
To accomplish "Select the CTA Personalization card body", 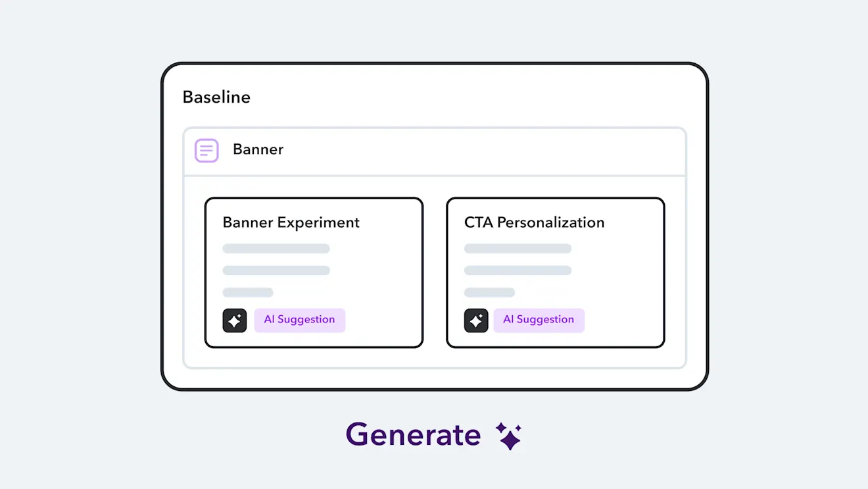I will (556, 272).
